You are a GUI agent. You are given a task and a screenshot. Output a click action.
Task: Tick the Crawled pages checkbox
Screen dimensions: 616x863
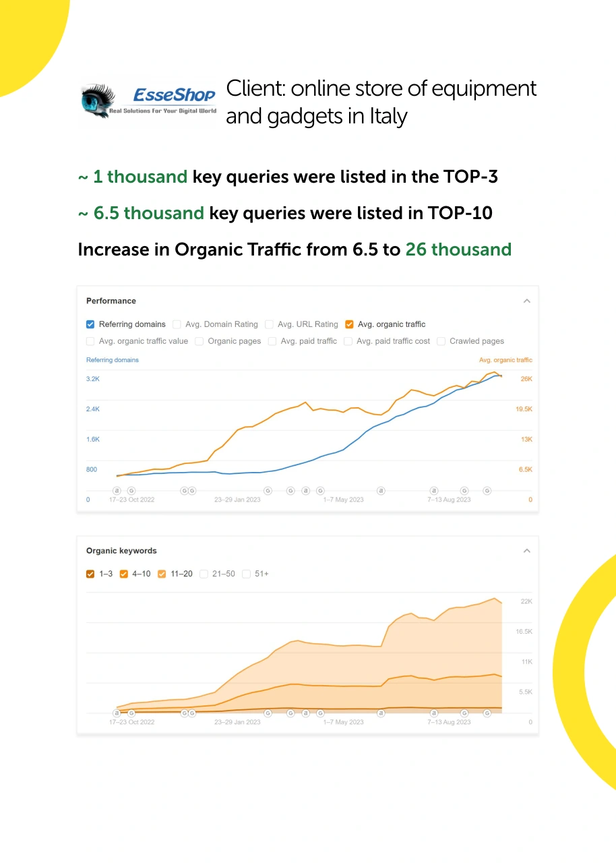(x=441, y=341)
